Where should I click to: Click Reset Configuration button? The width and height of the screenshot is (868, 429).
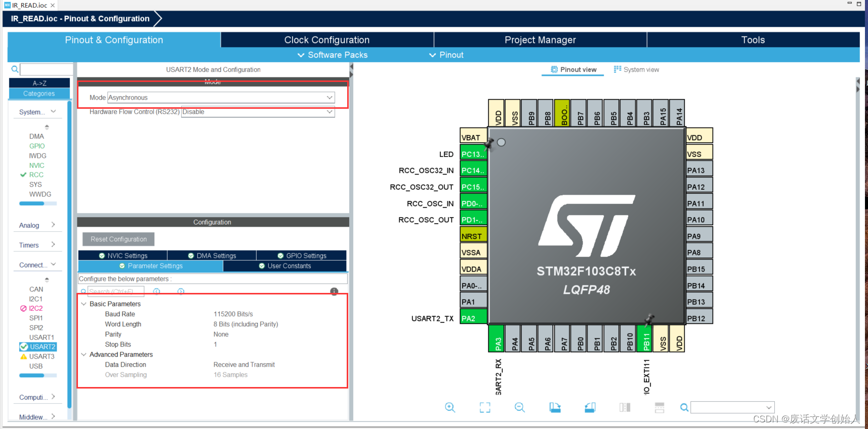[x=118, y=239]
